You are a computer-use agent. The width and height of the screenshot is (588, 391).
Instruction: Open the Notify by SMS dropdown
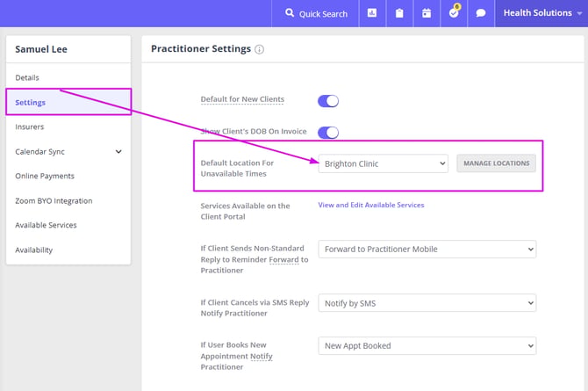pyautogui.click(x=427, y=303)
